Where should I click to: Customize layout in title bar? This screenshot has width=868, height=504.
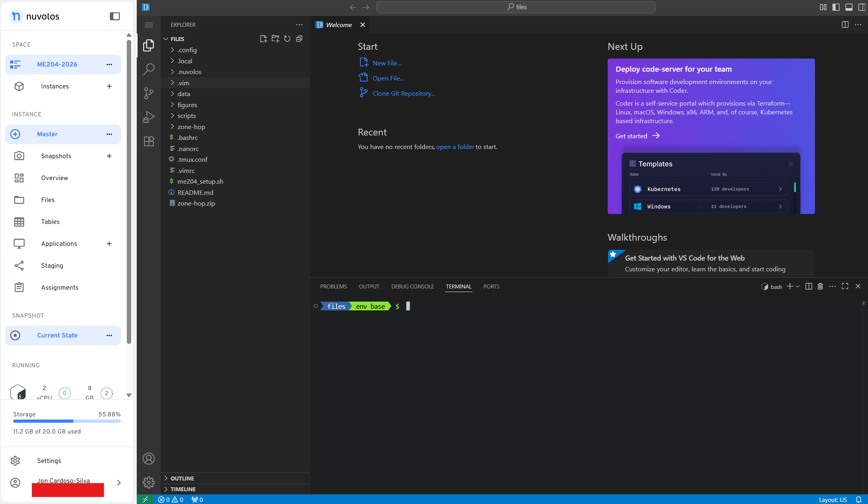click(x=823, y=7)
